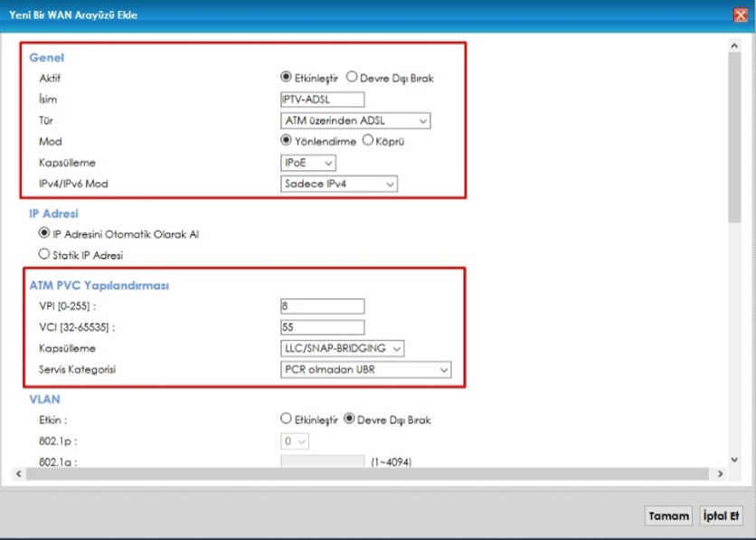Viewport: 756px width, 540px height.
Task: Click the horizontal scrollbar right arrow
Action: (720, 474)
